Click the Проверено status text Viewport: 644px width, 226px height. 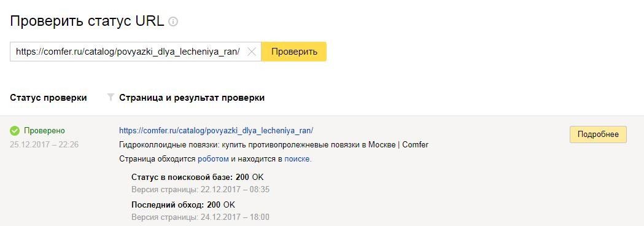coord(44,131)
